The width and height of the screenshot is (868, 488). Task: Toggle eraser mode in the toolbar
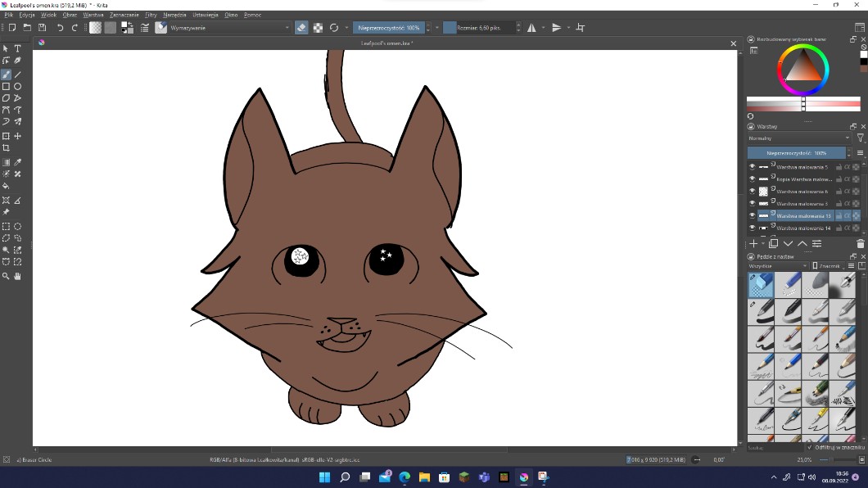coord(301,27)
